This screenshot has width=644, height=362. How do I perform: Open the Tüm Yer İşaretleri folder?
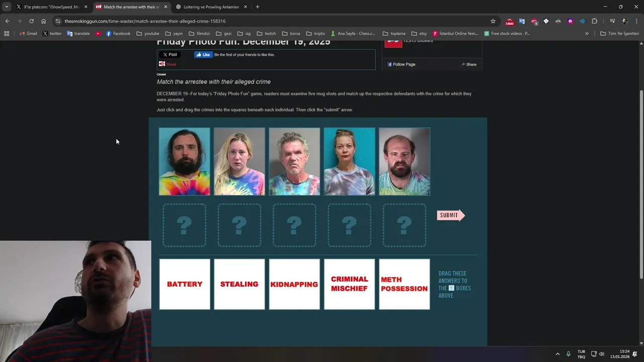click(619, 34)
